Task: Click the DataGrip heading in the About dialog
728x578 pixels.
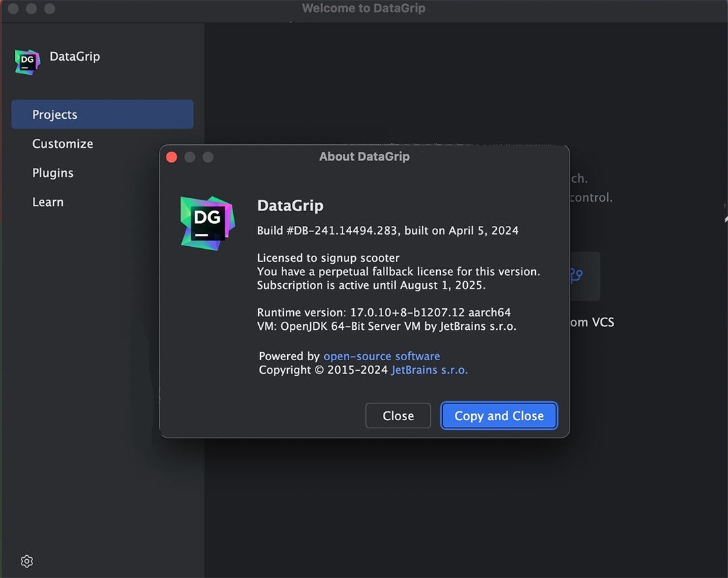Action: [x=290, y=205]
